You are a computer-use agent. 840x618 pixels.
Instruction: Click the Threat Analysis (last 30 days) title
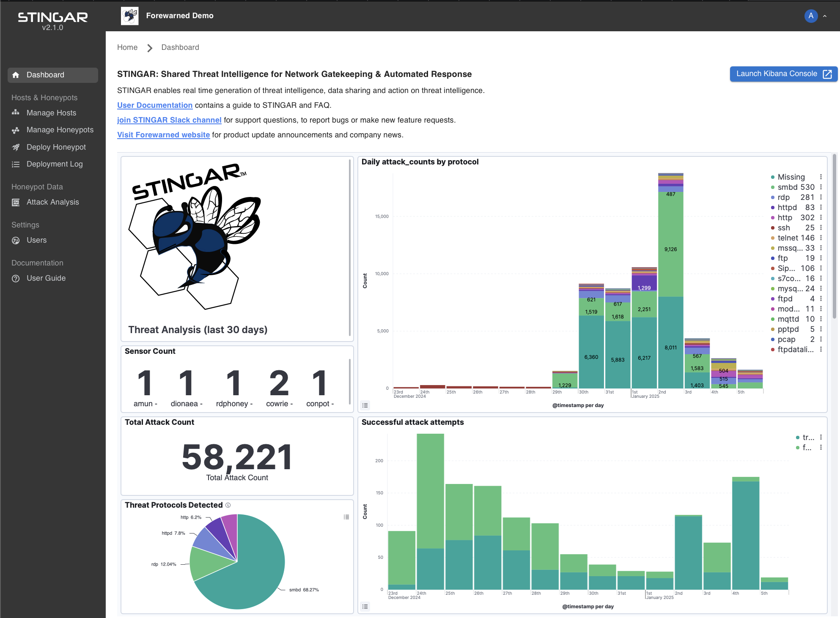tap(198, 330)
